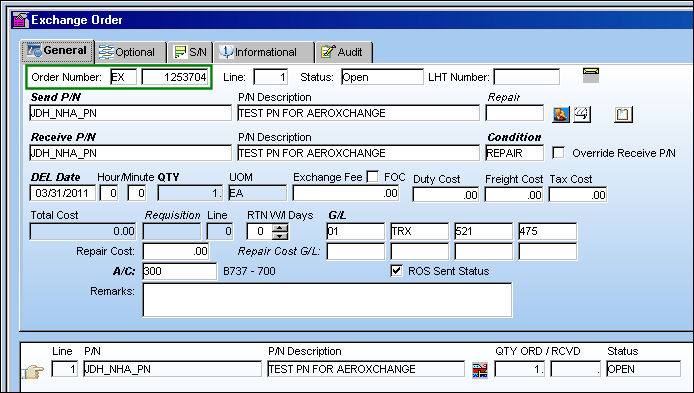The image size is (694, 393).
Task: Uncheck the ROS Sent Status checkbox
Action: coord(397,271)
